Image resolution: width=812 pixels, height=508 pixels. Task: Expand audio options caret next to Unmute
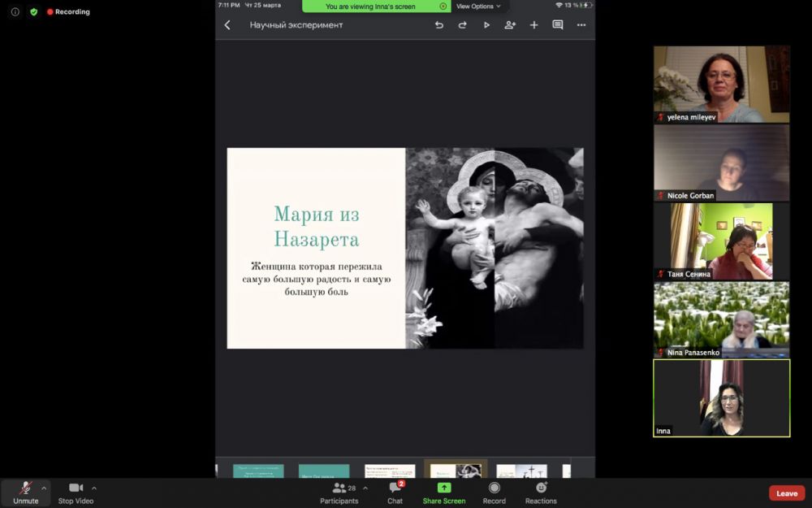click(44, 488)
